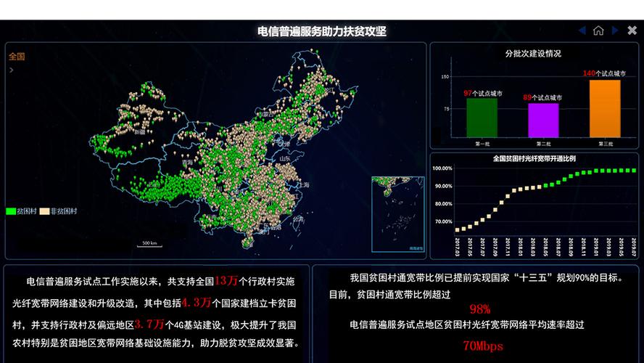Click the green 第一批 bar
The image size is (644, 363).
tap(482, 118)
